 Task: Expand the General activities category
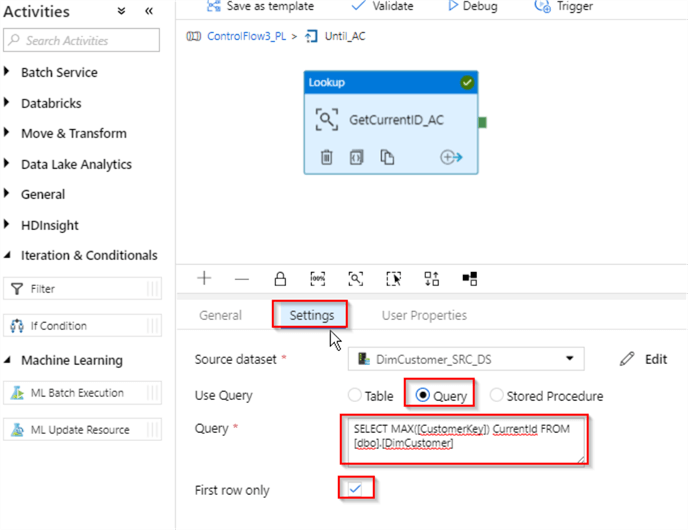tap(7, 193)
